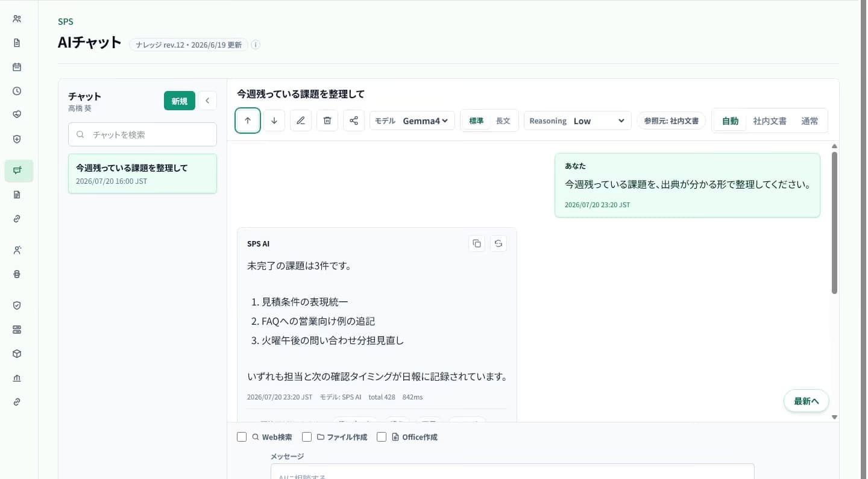Focus the チャットを検索 search field
Screen dimensions: 868x479
pos(142,134)
